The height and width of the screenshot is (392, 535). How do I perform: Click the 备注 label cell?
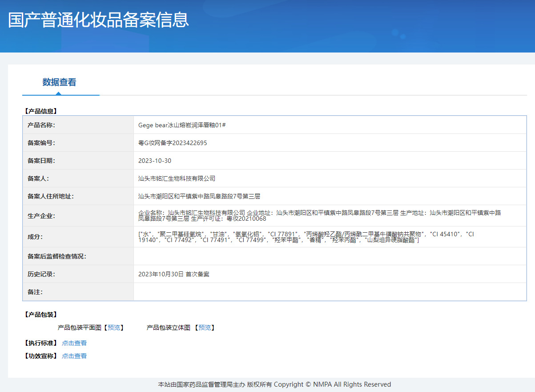78,292
